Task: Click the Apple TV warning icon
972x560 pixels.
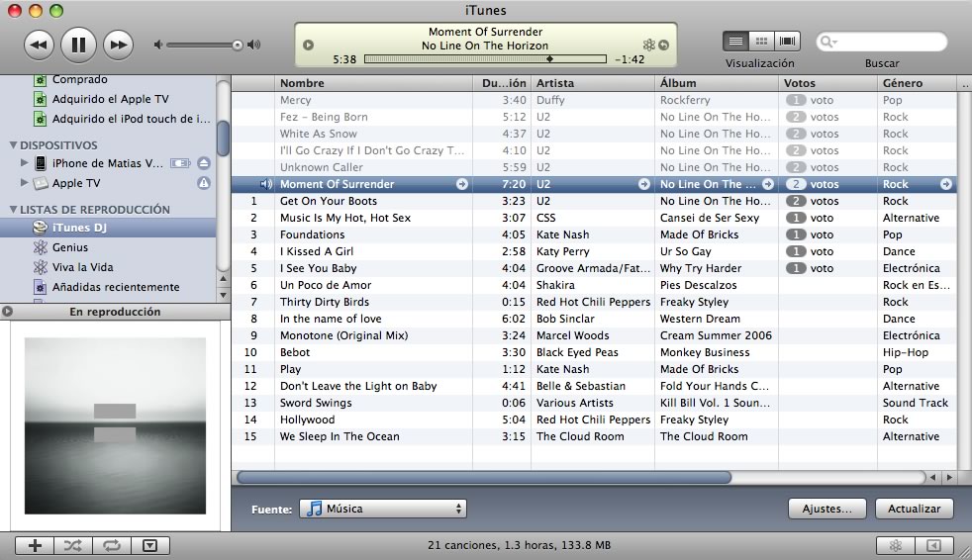Action: tap(203, 183)
